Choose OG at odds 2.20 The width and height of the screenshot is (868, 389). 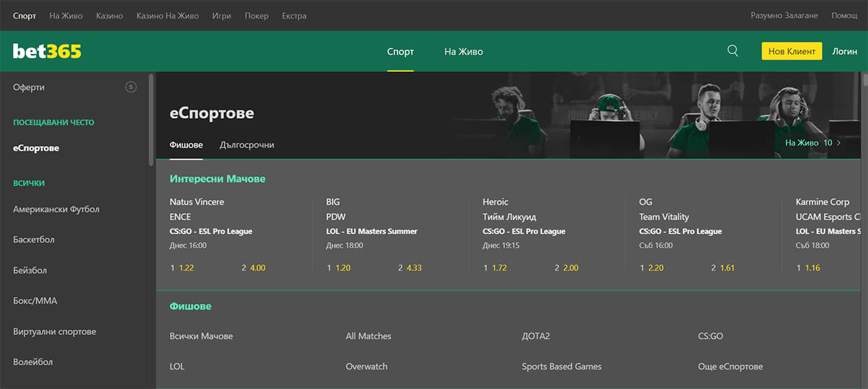(651, 268)
